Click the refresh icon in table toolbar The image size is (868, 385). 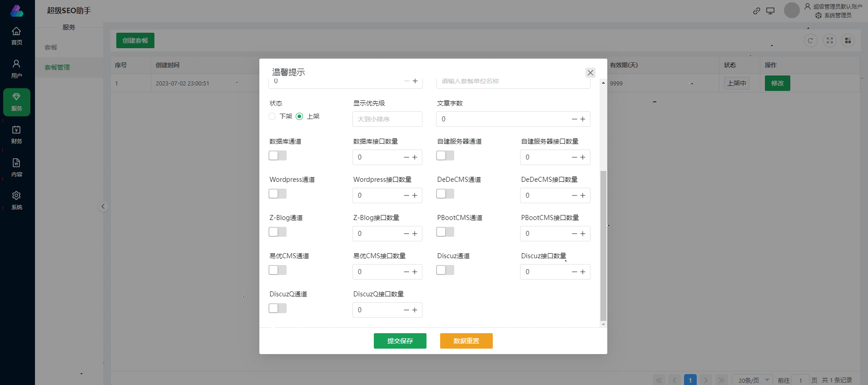(810, 40)
